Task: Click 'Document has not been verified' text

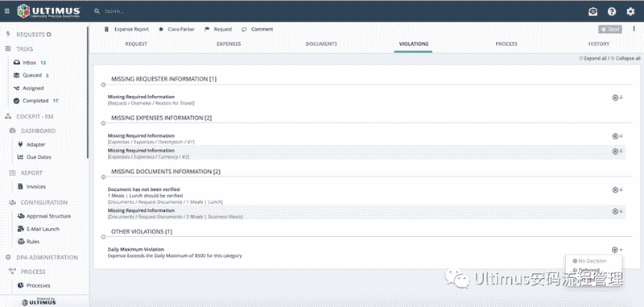Action: (x=144, y=189)
